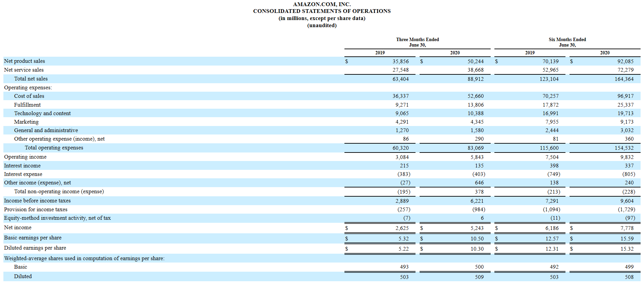Select 'General and administrative' label
This screenshot has width=644, height=288.
click(x=46, y=130)
